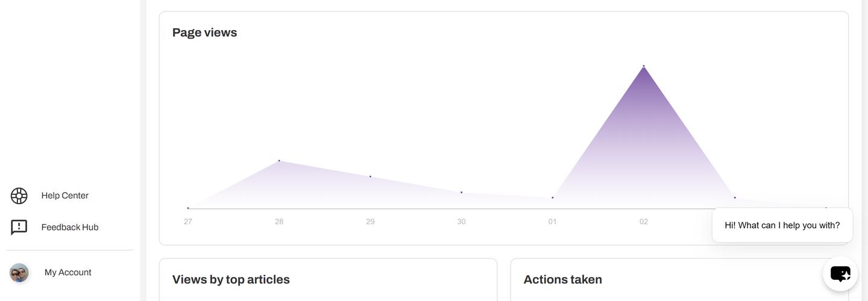Click the "Page views" chart heading

(x=204, y=33)
